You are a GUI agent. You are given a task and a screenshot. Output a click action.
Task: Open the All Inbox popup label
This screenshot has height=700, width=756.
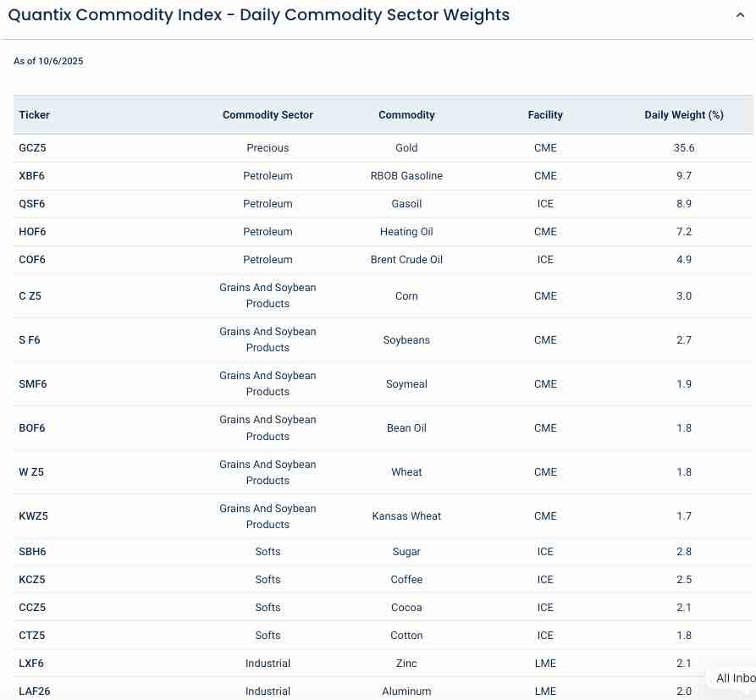pyautogui.click(x=734, y=678)
